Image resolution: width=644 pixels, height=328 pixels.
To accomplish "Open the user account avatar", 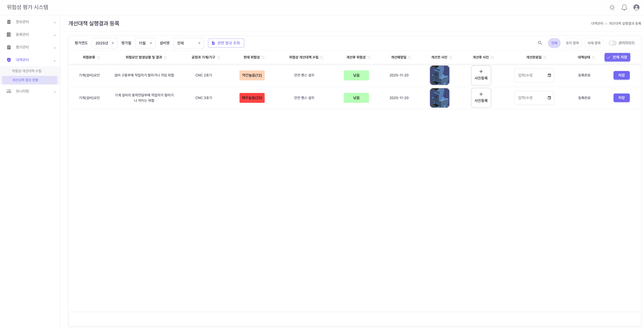I will coord(636,7).
